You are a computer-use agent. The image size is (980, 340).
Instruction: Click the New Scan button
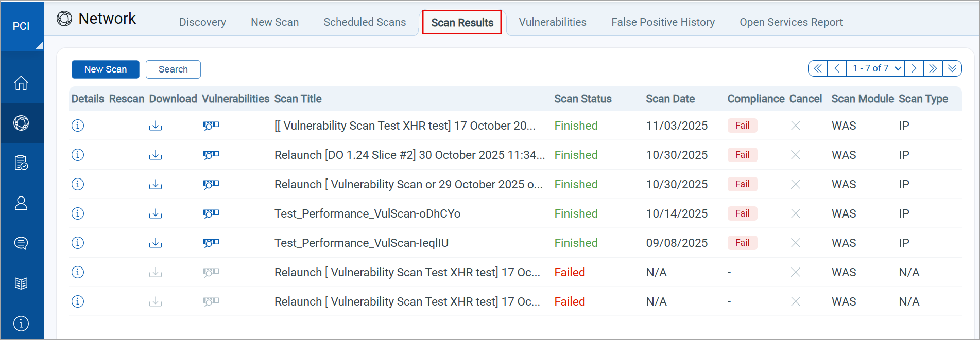pos(105,69)
